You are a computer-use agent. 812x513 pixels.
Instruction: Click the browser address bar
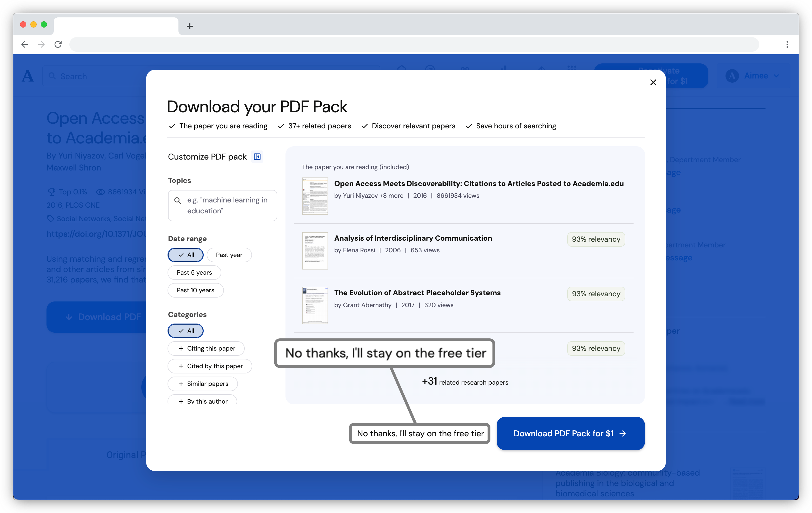coord(414,44)
